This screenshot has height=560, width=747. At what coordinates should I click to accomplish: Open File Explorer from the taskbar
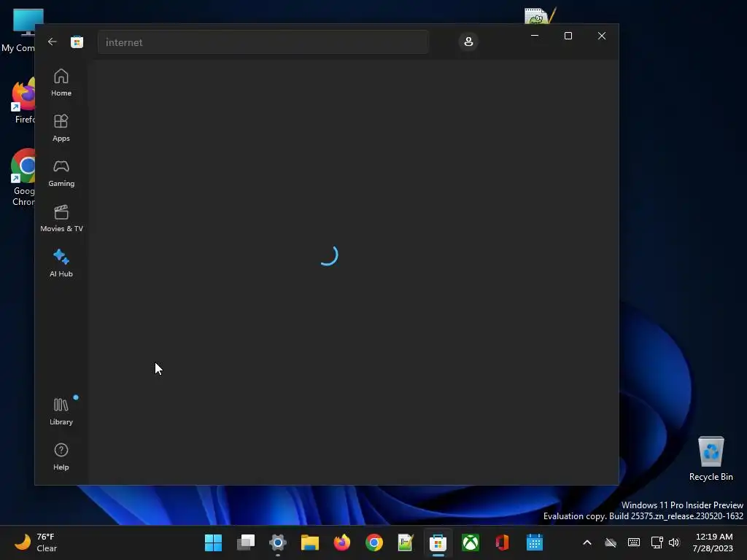(x=309, y=542)
